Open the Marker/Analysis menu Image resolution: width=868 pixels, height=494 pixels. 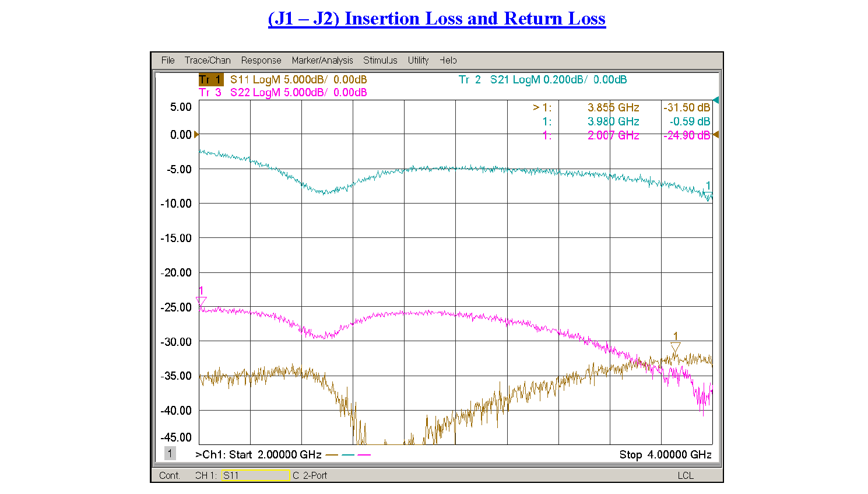point(322,60)
